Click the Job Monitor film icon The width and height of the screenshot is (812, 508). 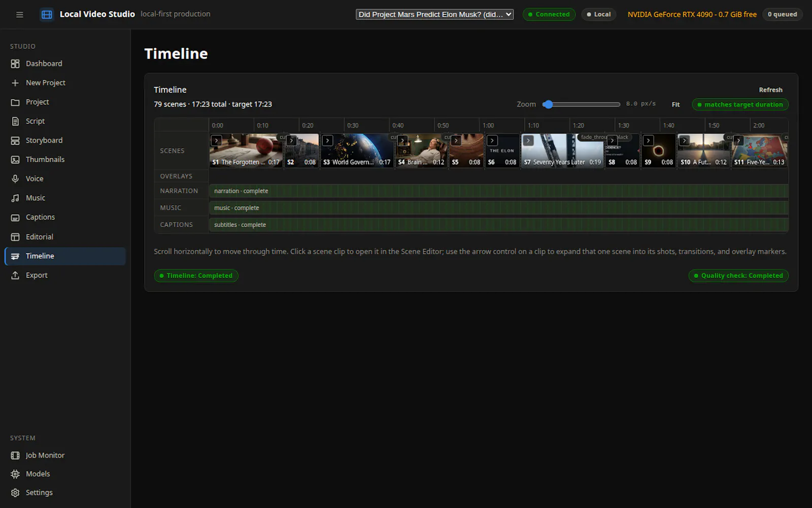(15, 456)
